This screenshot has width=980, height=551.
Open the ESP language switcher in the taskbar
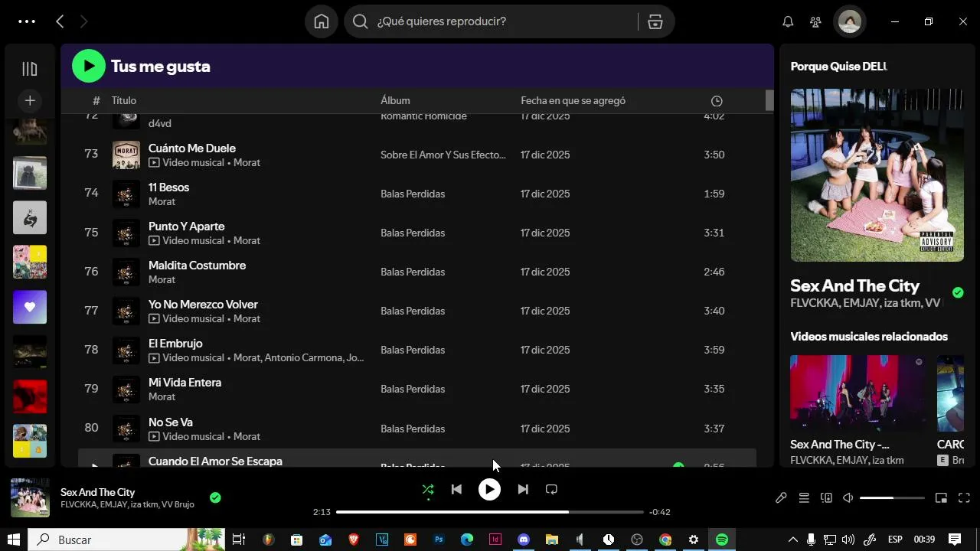pos(895,540)
